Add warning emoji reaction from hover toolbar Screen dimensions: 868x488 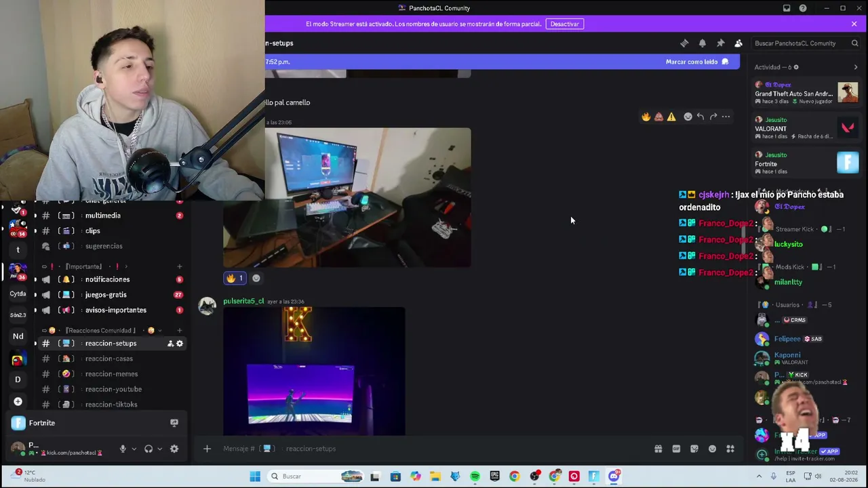[671, 117]
